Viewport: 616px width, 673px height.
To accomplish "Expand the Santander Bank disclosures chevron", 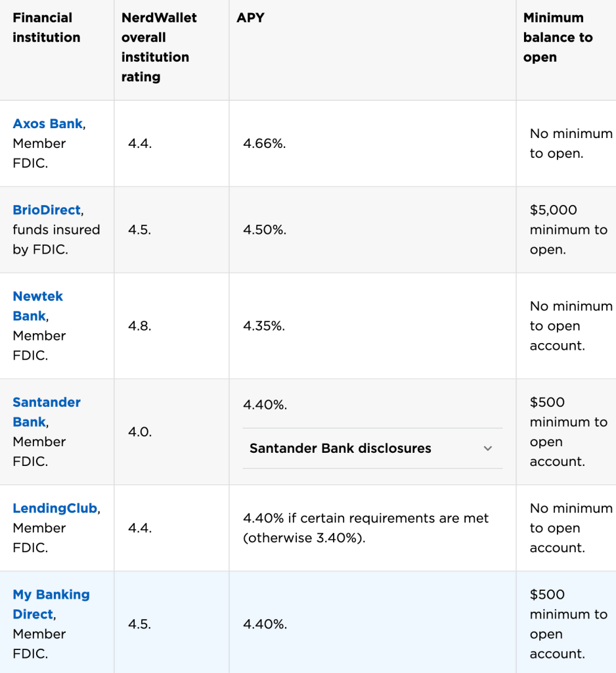I will (x=487, y=448).
